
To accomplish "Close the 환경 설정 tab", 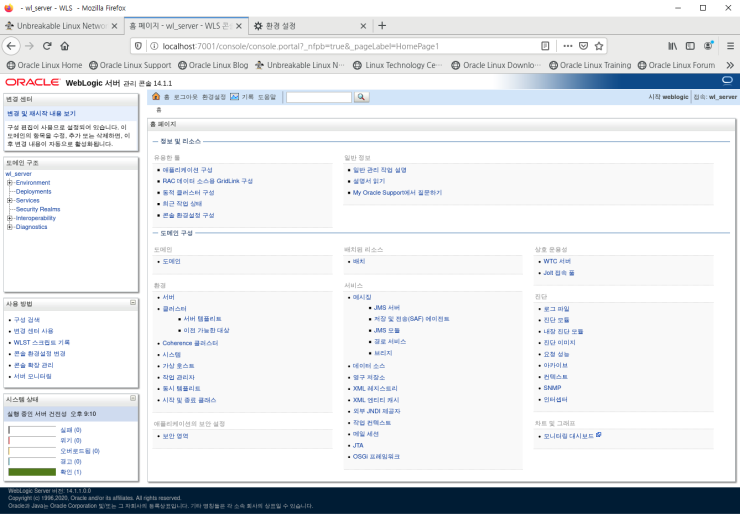I will 363,26.
